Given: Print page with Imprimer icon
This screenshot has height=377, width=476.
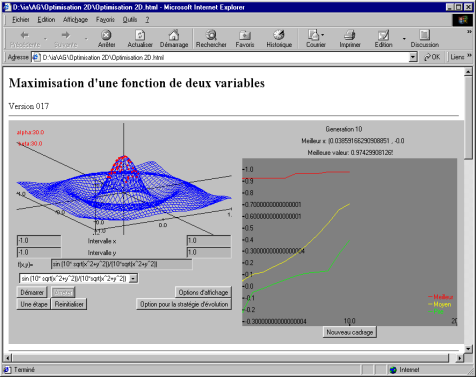Looking at the screenshot, I should [350, 35].
